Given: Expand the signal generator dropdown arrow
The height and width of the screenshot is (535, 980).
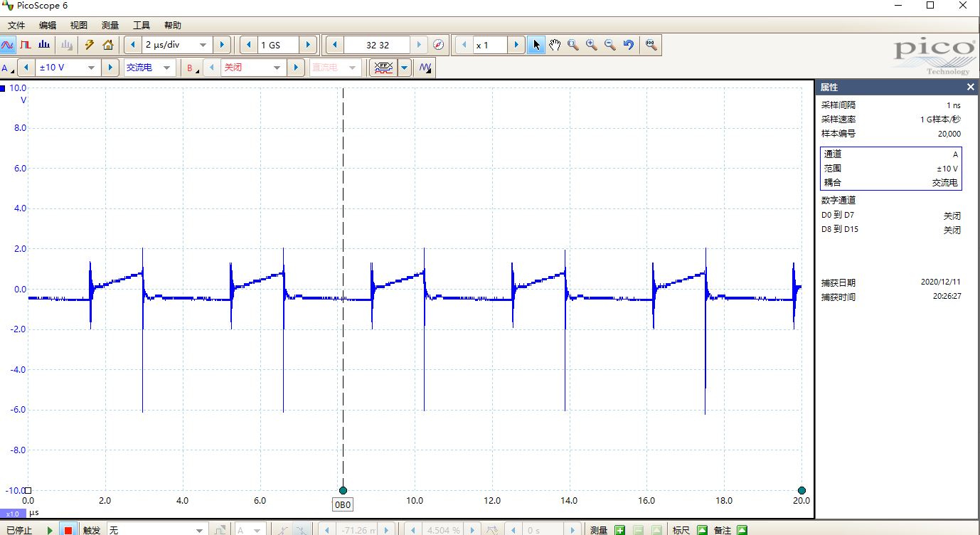Looking at the screenshot, I should point(405,68).
